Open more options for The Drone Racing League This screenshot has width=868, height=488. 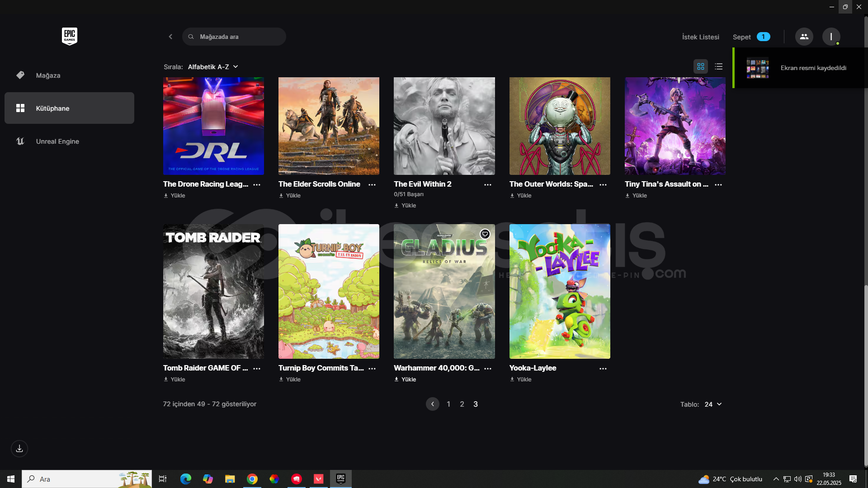pyautogui.click(x=257, y=185)
